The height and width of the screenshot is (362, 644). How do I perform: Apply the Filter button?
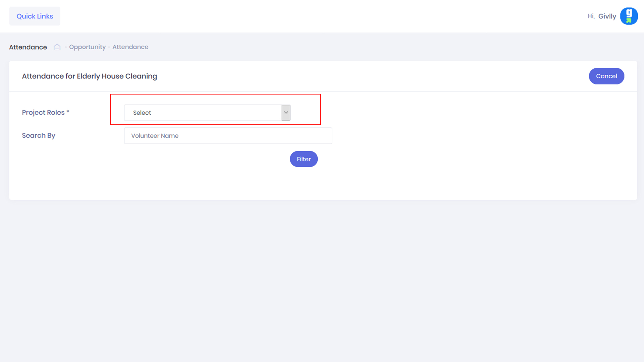(304, 159)
